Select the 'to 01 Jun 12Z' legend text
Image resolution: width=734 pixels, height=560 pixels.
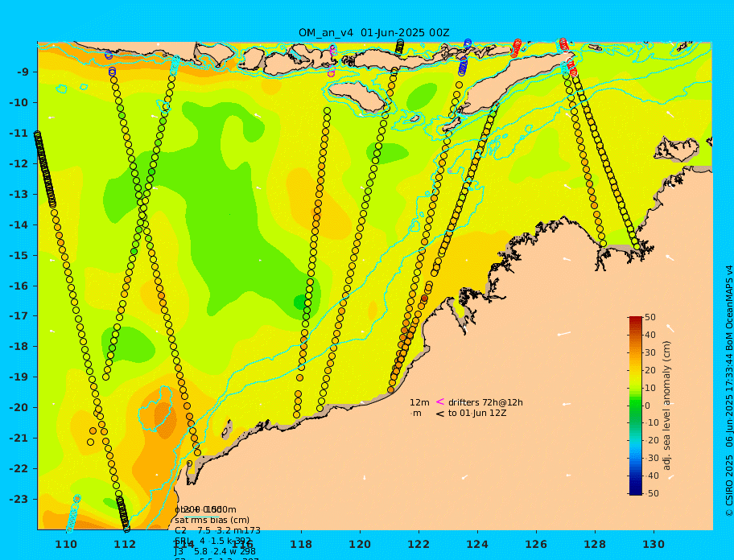tap(477, 413)
